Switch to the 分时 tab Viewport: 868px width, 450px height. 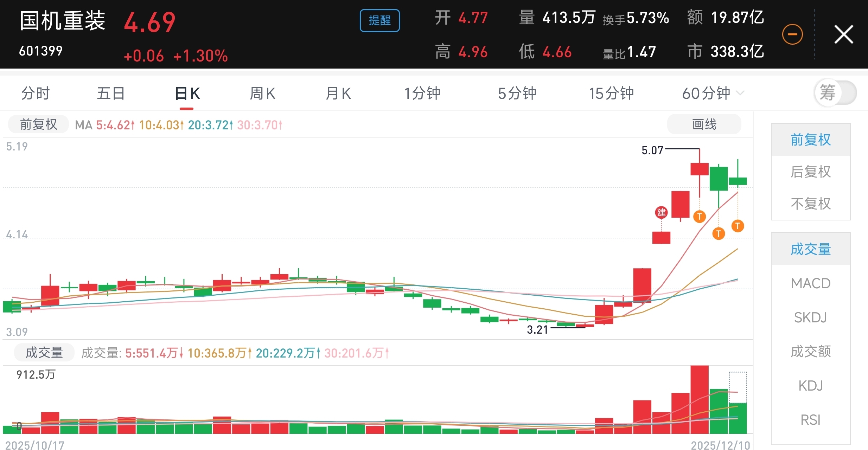click(x=36, y=94)
